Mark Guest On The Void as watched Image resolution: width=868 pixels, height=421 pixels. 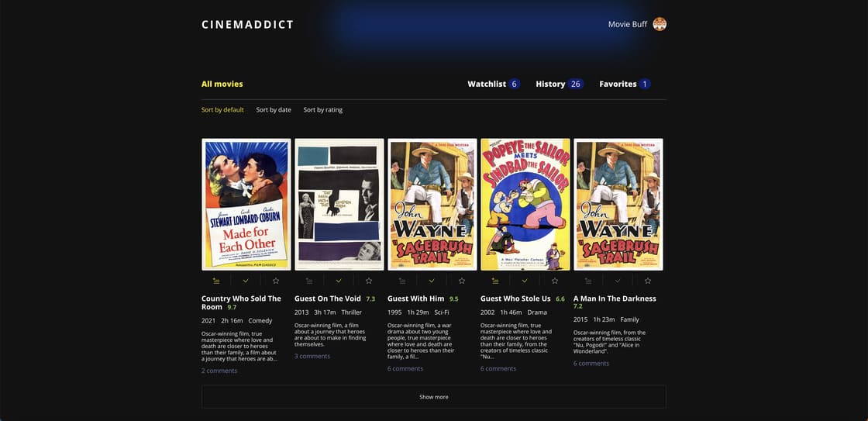(339, 281)
